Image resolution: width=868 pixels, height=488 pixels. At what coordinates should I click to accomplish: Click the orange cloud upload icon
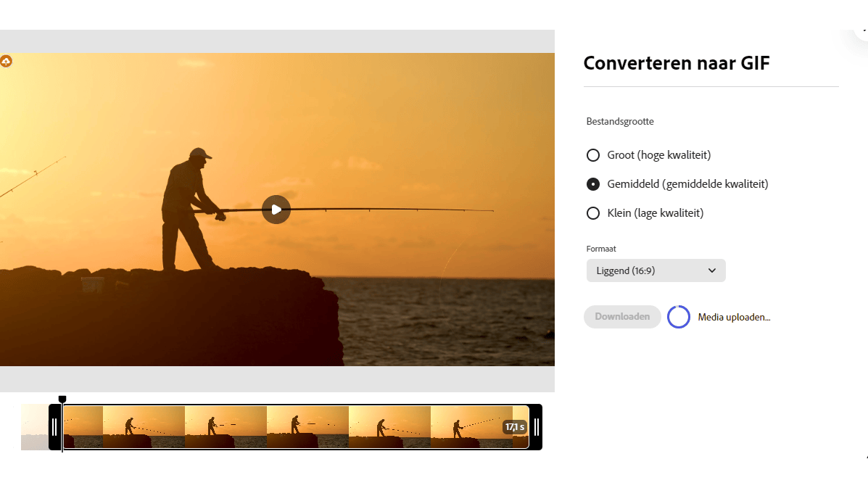[x=6, y=62]
